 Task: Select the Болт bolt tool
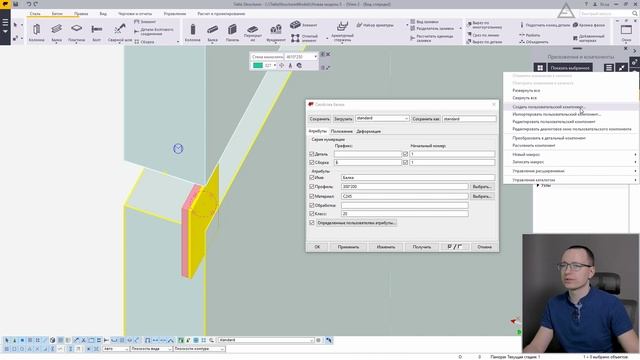(97, 32)
